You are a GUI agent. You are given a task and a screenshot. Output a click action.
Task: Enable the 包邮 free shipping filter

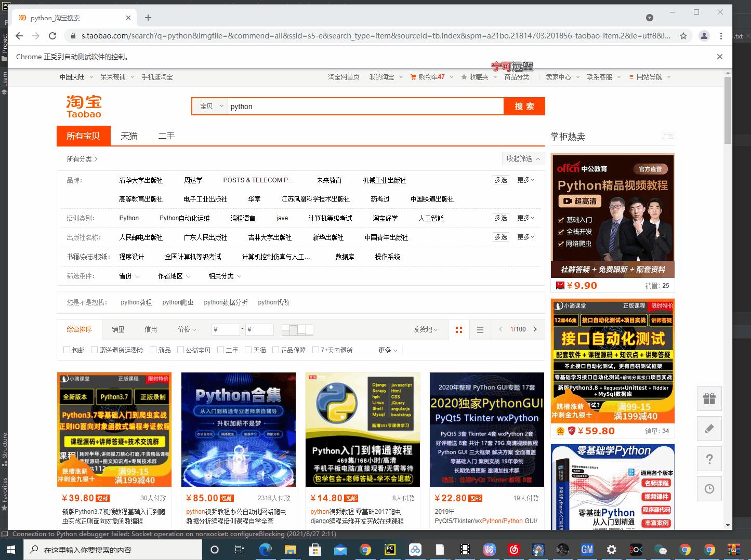pyautogui.click(x=67, y=350)
